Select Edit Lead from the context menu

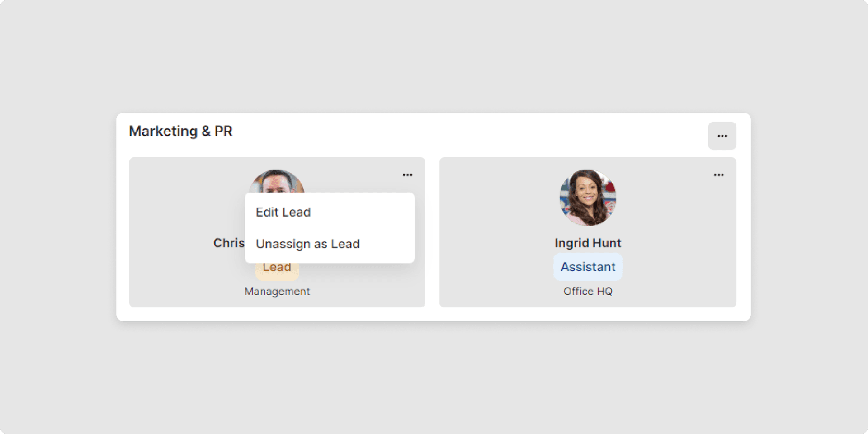pyautogui.click(x=283, y=212)
